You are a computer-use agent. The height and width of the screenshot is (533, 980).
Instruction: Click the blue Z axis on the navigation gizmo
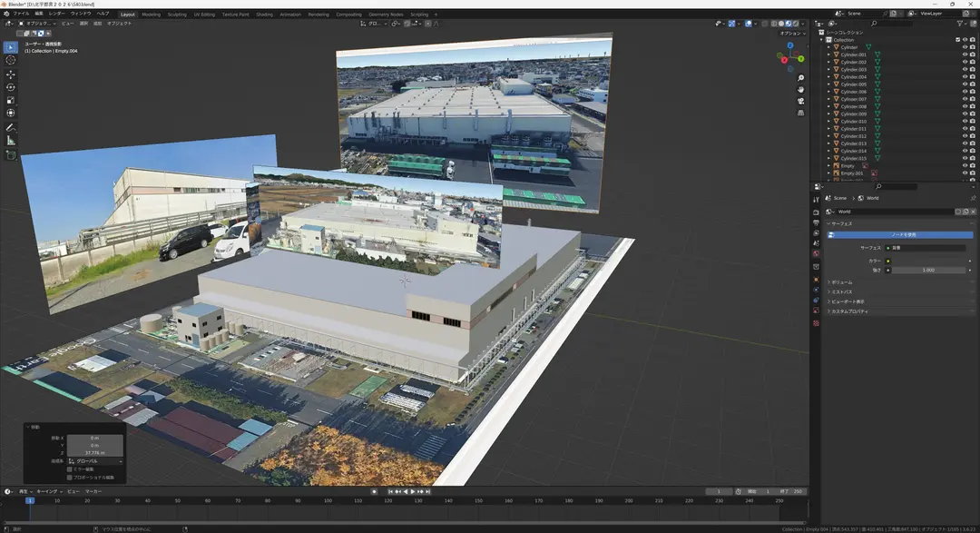(790, 45)
